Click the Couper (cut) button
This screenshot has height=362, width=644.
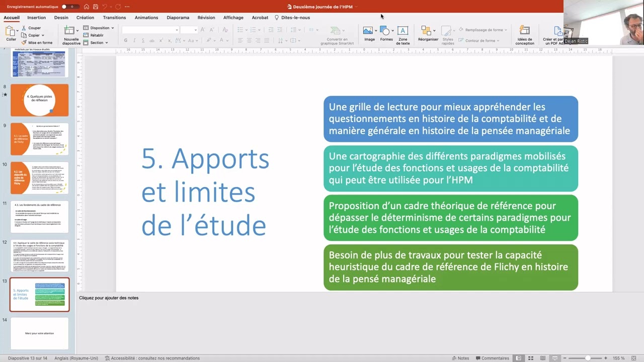click(31, 28)
